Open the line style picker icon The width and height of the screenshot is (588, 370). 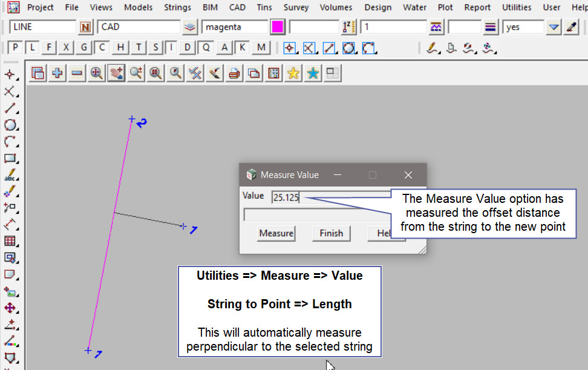[491, 27]
